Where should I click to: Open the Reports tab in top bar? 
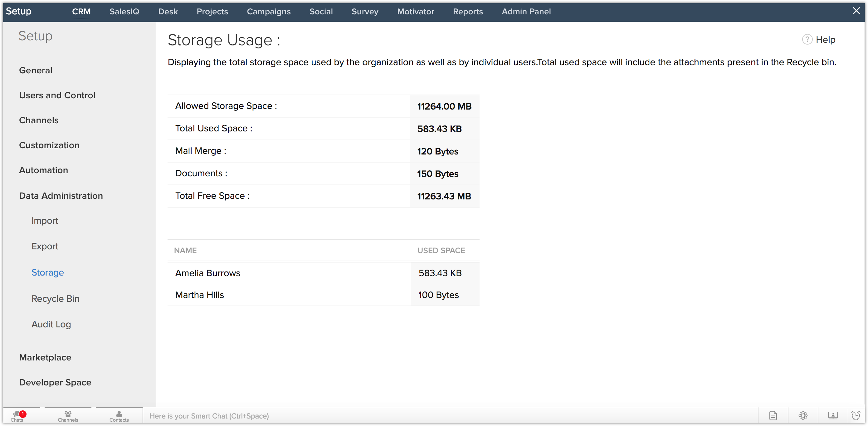pos(468,12)
